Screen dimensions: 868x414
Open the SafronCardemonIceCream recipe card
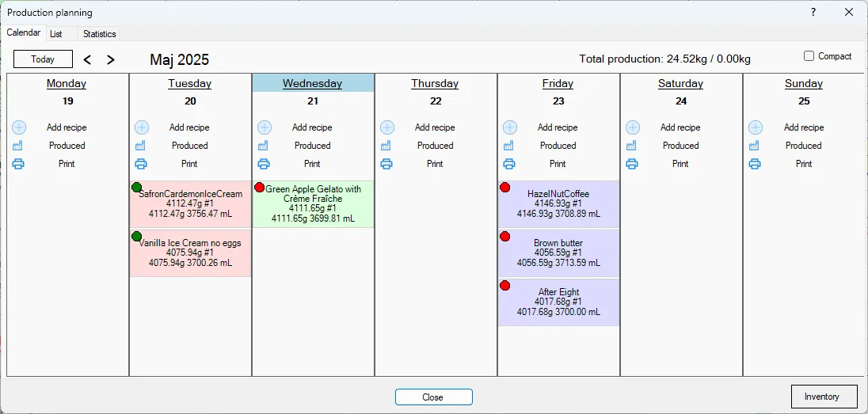coord(190,204)
